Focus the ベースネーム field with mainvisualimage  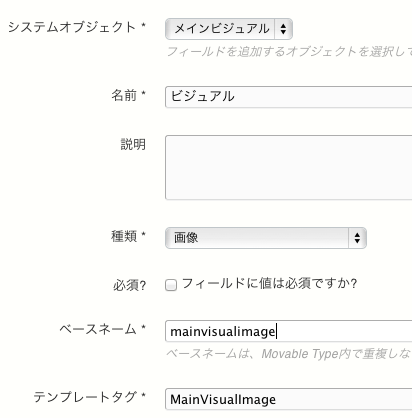pyautogui.click(x=289, y=331)
